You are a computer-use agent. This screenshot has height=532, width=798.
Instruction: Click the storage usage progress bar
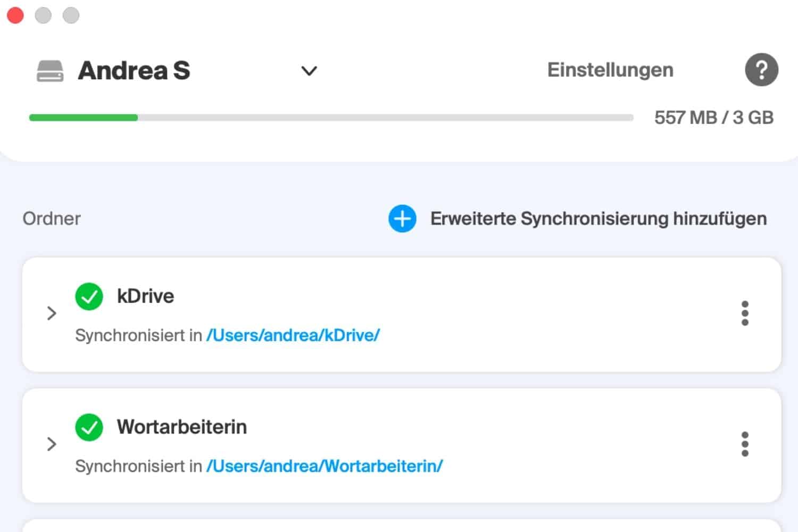331,118
